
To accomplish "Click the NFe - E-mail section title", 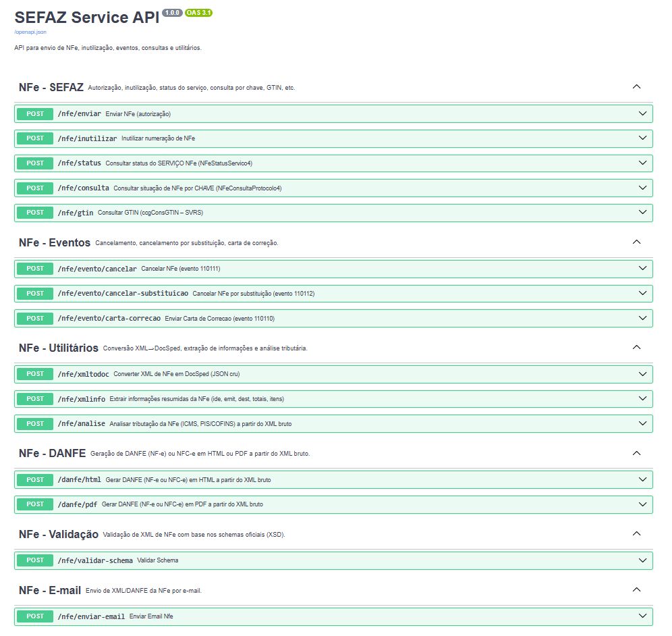I will click(50, 590).
